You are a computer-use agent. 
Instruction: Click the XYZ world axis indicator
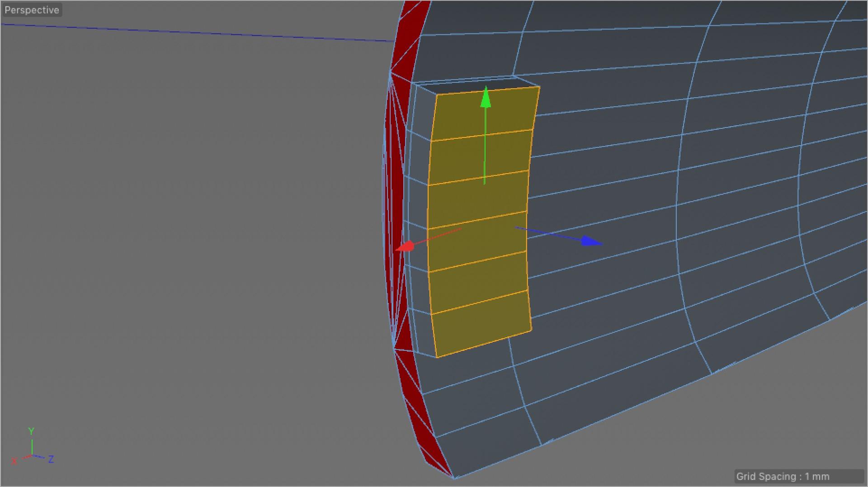(x=32, y=447)
